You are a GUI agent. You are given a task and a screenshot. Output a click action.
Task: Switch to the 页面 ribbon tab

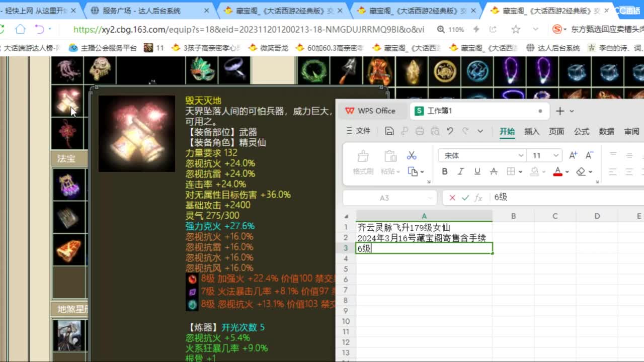[x=556, y=131]
